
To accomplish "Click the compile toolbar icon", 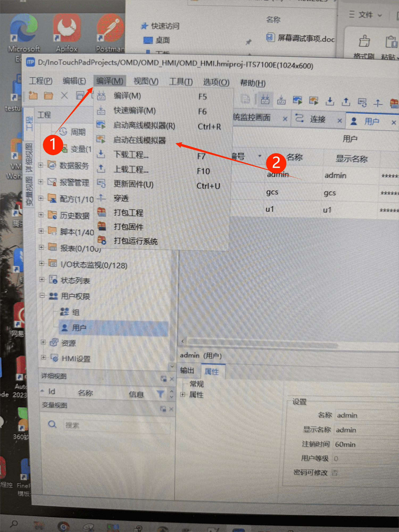I will click(x=265, y=100).
